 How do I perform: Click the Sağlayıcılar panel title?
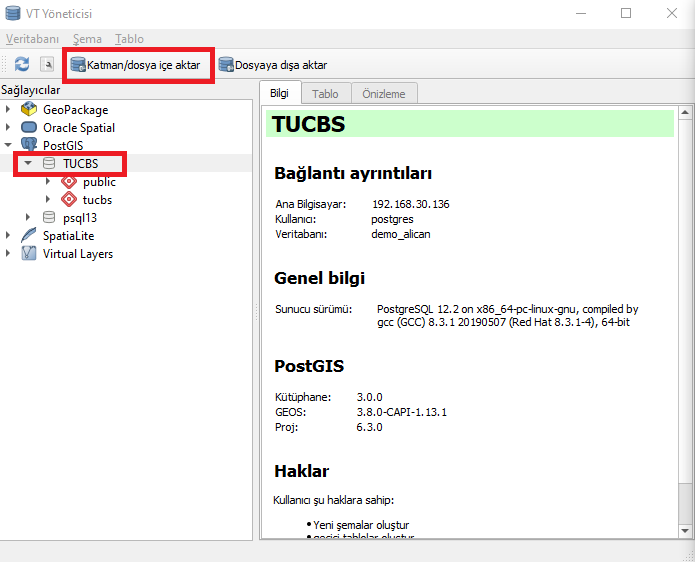click(31, 90)
